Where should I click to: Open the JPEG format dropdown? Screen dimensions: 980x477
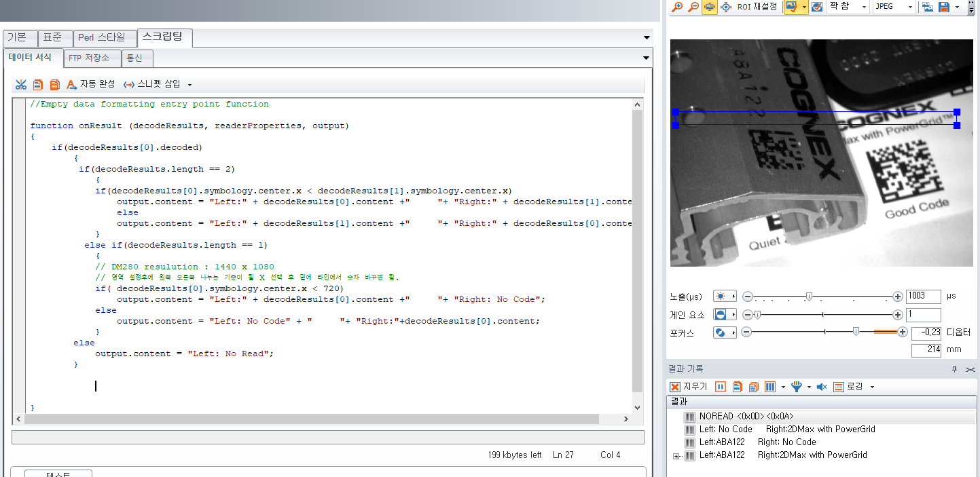(894, 7)
